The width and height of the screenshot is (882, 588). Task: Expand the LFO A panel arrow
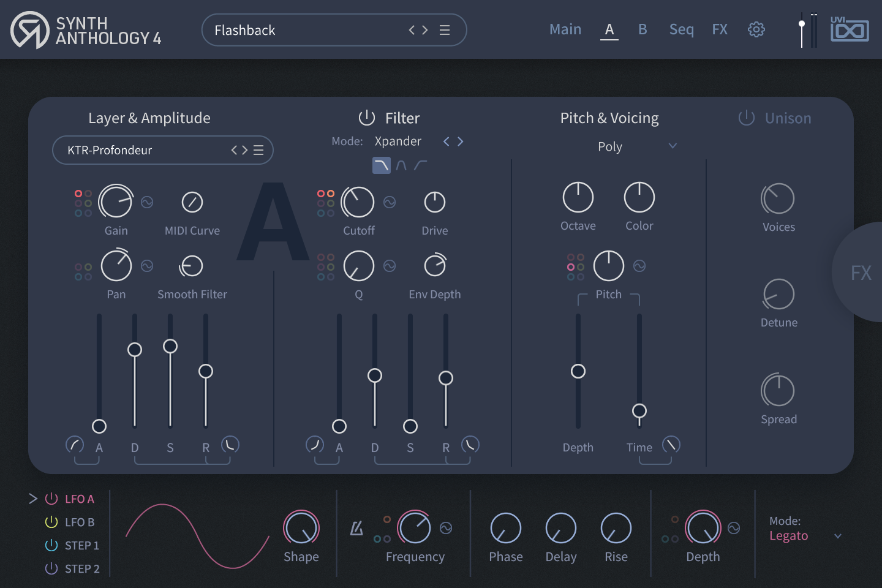[34, 498]
